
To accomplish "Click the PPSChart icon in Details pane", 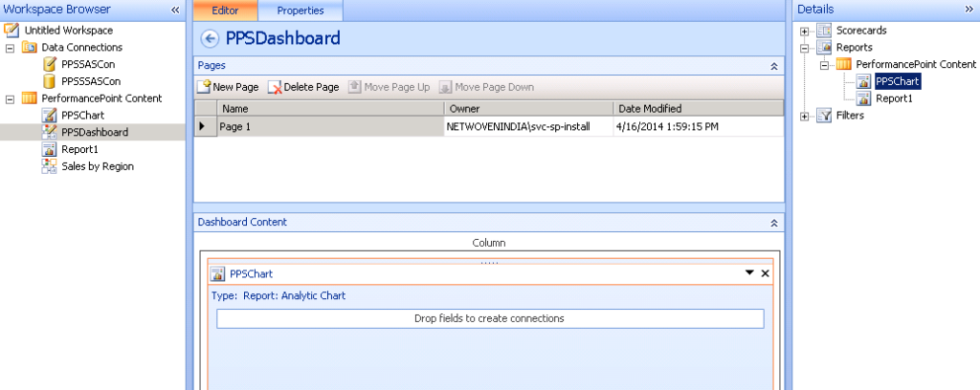I will pyautogui.click(x=864, y=81).
